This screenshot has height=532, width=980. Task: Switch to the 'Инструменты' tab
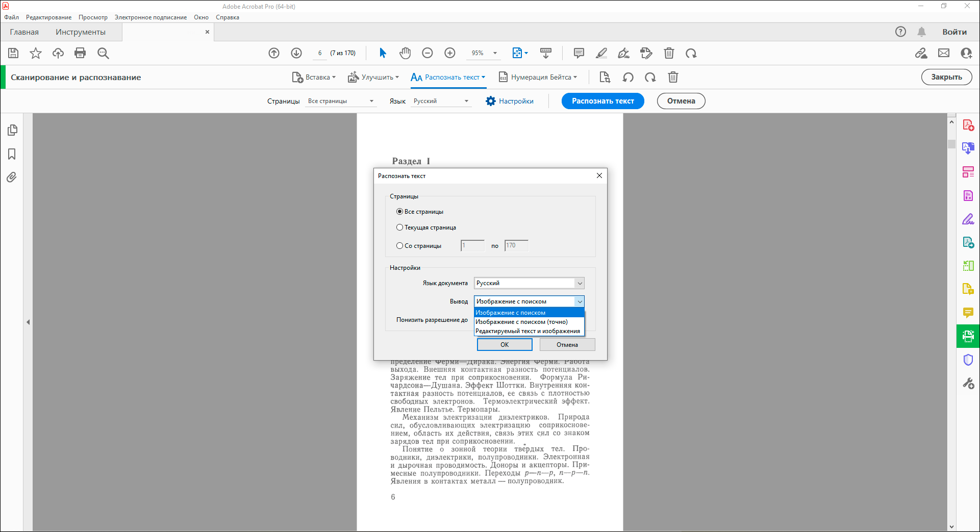81,32
